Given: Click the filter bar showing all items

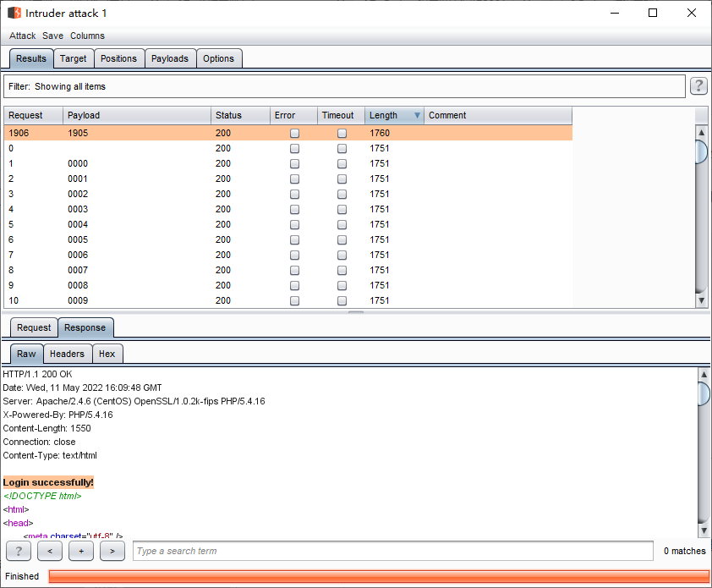Looking at the screenshot, I should click(x=344, y=86).
